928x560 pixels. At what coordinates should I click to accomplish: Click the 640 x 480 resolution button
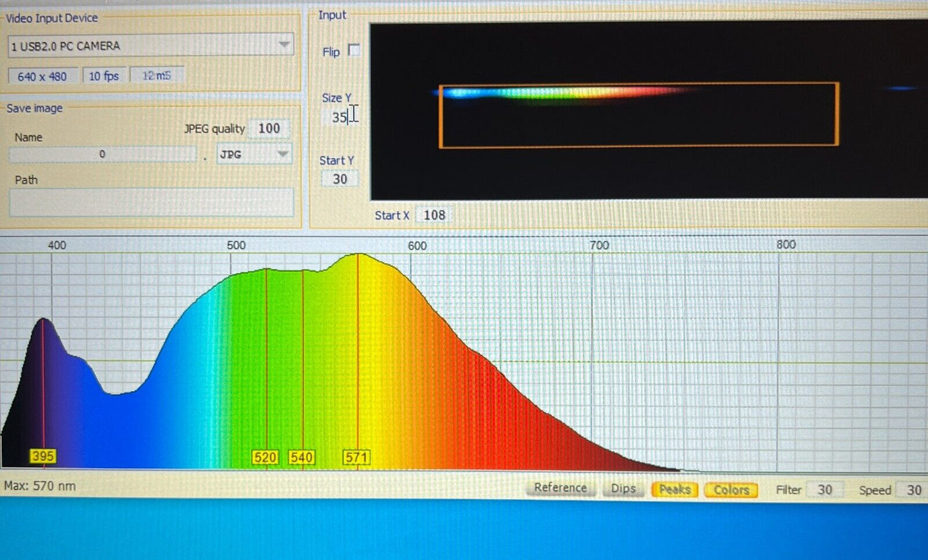42,76
